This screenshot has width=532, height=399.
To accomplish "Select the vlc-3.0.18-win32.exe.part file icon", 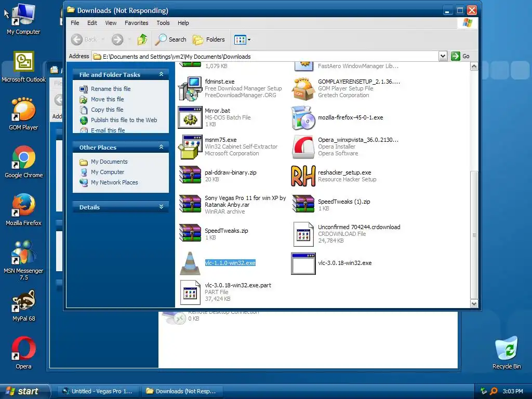I will tap(190, 292).
